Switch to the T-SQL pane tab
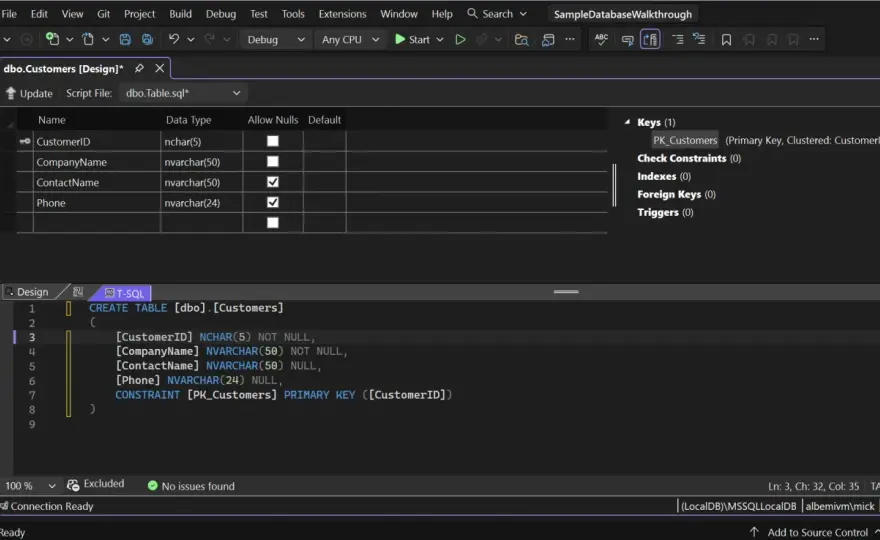The width and height of the screenshot is (880, 540). [125, 293]
